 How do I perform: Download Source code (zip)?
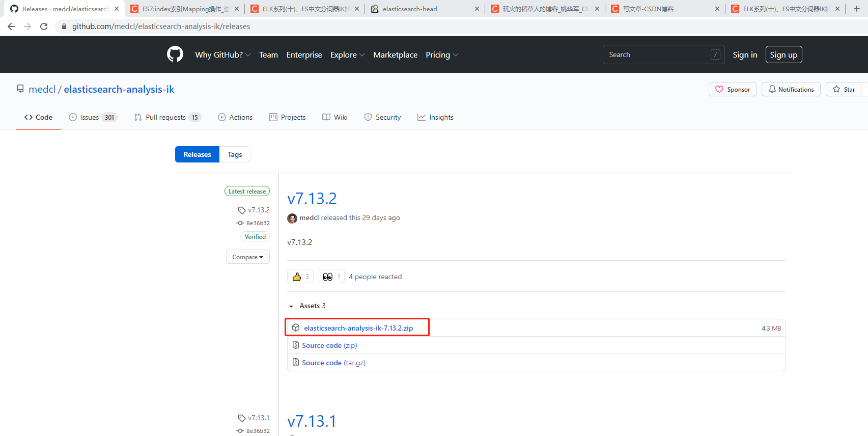pyautogui.click(x=329, y=345)
